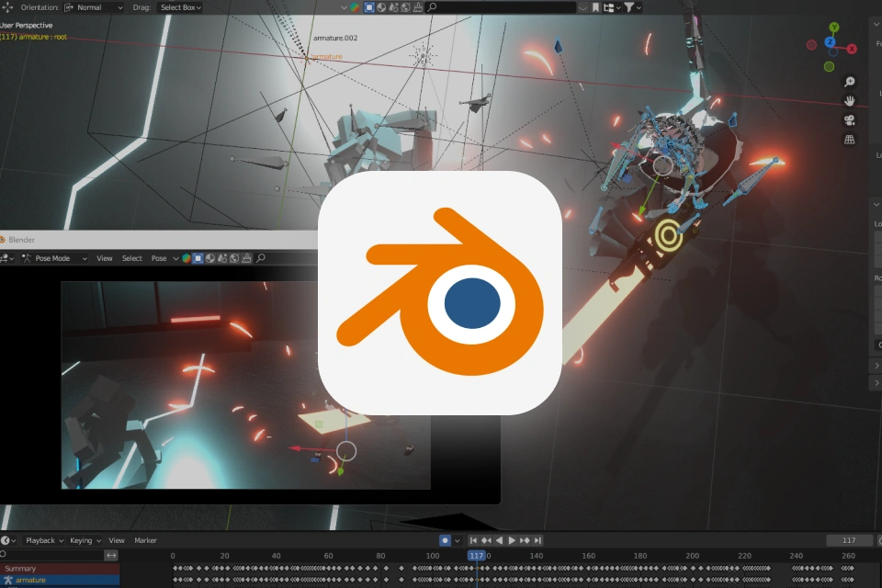
Task: Jump to the previous keyframe
Action: pyautogui.click(x=486, y=540)
